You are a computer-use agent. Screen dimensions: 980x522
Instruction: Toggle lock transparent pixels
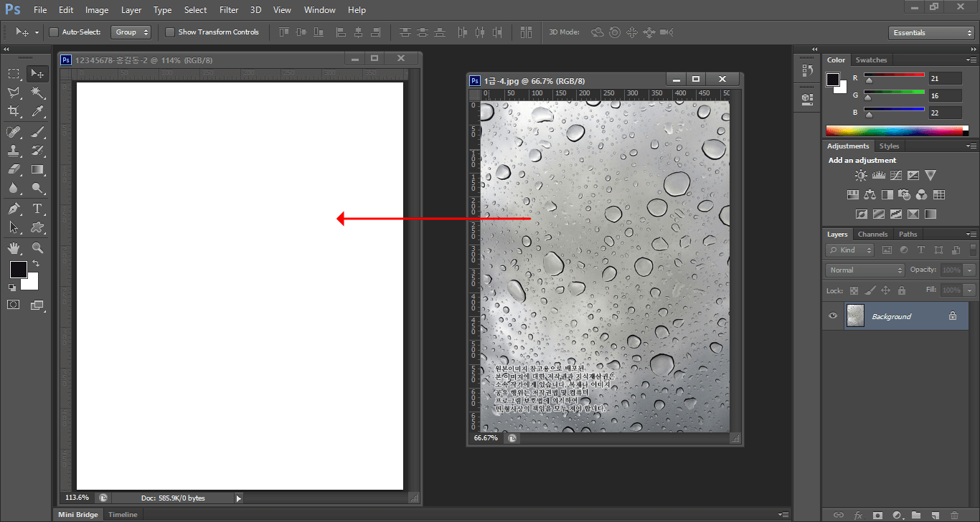(x=854, y=290)
